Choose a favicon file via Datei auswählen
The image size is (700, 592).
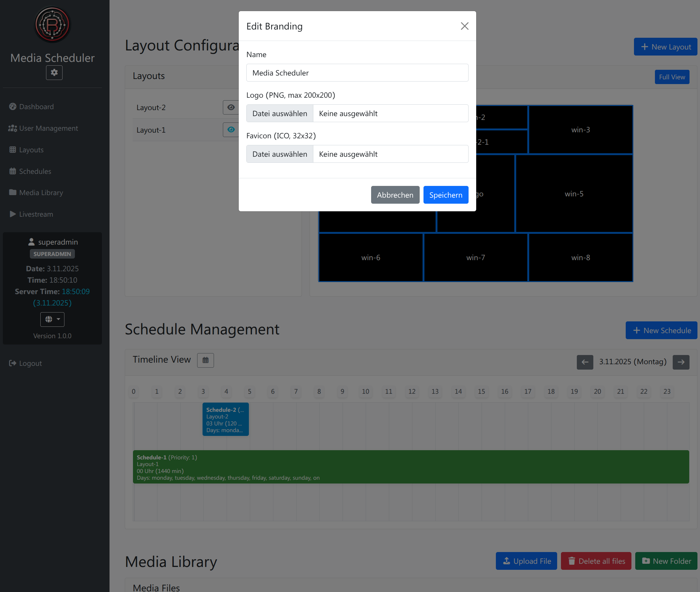click(x=280, y=154)
